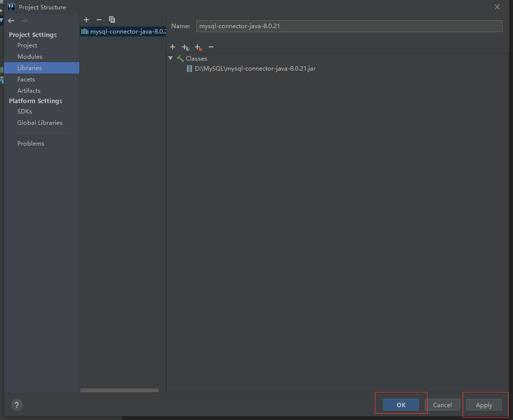Add library root with plus icon above Classes
This screenshot has width=513, height=420.
[x=173, y=47]
